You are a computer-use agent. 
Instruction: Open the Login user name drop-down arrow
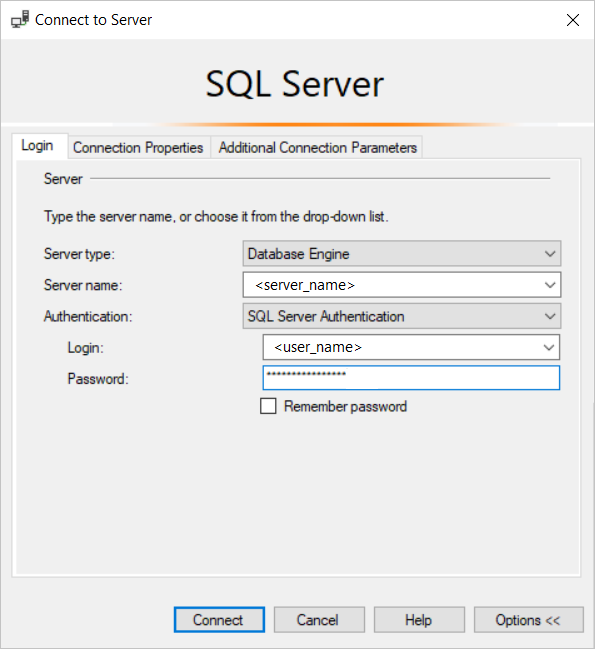coord(549,347)
